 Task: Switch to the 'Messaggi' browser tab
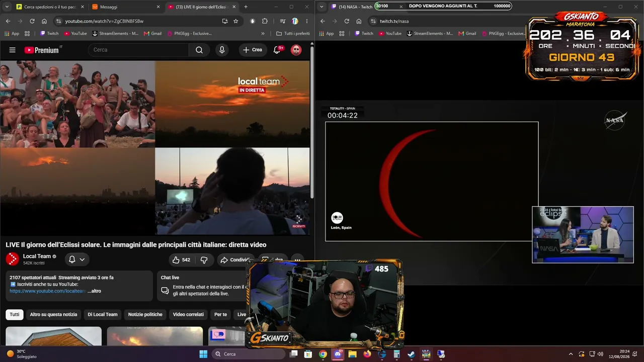(x=125, y=7)
